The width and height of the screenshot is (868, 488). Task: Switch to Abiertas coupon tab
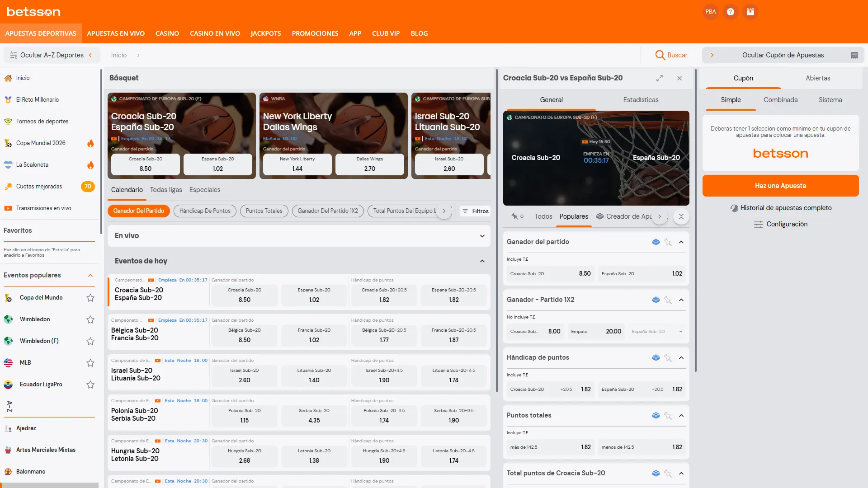818,78
